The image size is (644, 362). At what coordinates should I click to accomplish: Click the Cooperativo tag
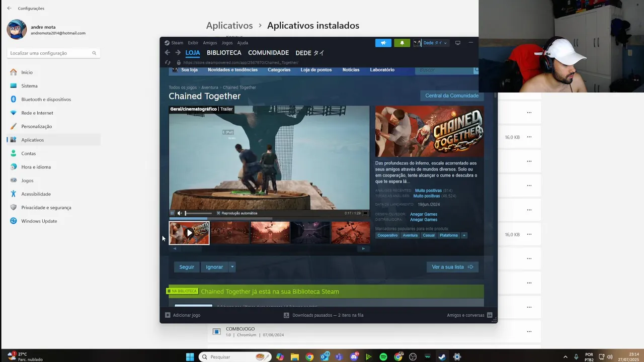(387, 235)
